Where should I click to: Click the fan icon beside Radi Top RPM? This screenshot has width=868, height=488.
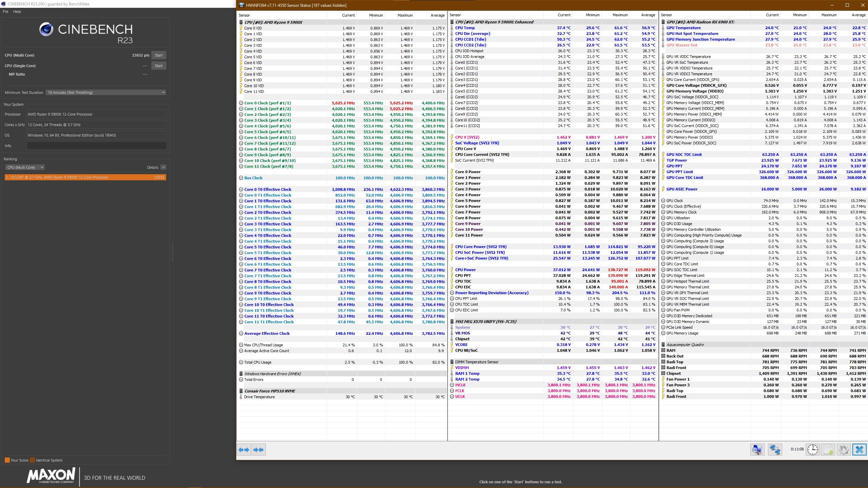[x=663, y=362]
